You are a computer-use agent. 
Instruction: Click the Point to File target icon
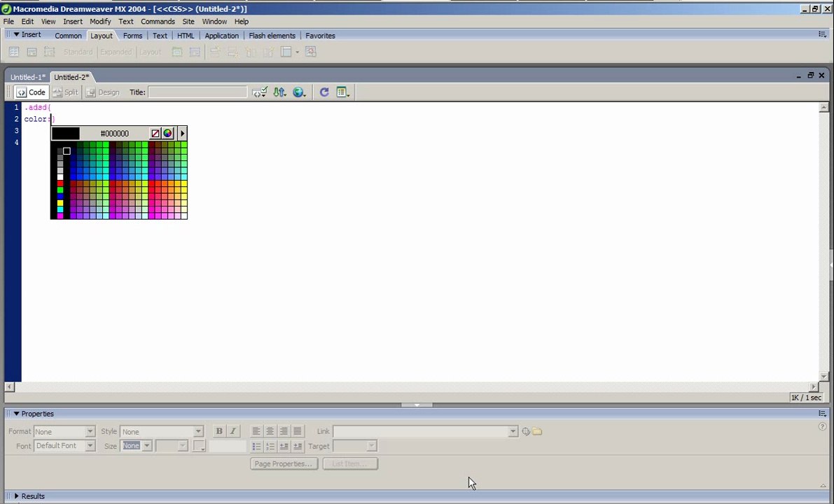[x=526, y=432]
